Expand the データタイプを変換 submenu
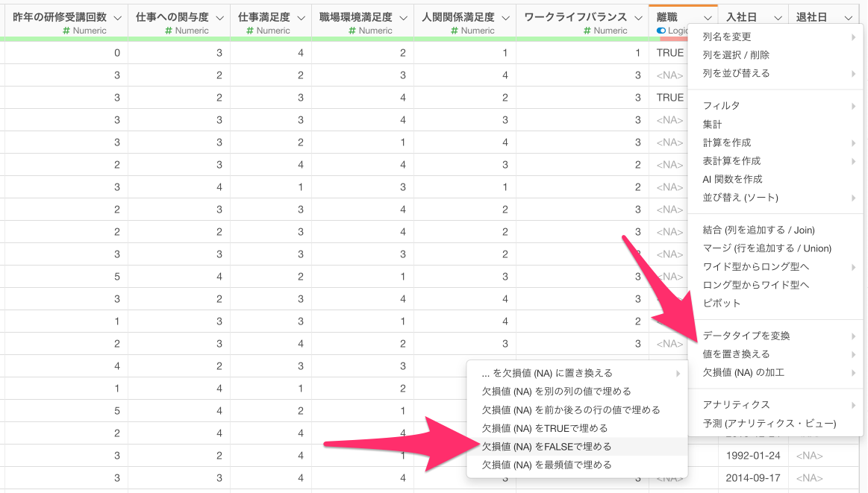The image size is (868, 493). [746, 336]
